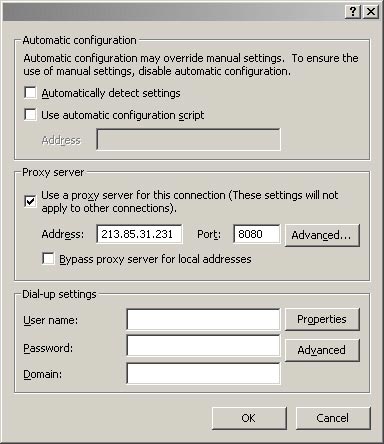
Task: Click the User name input field
Action: (x=203, y=319)
